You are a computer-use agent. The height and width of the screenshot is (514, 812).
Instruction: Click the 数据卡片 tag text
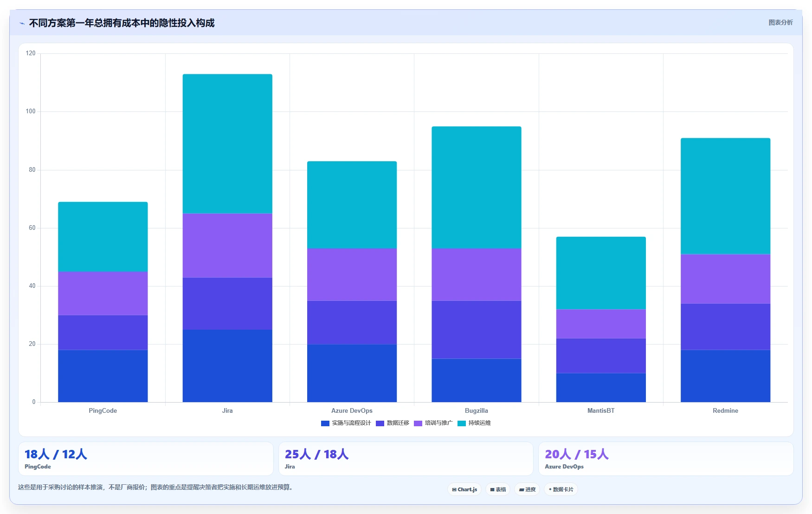point(563,489)
